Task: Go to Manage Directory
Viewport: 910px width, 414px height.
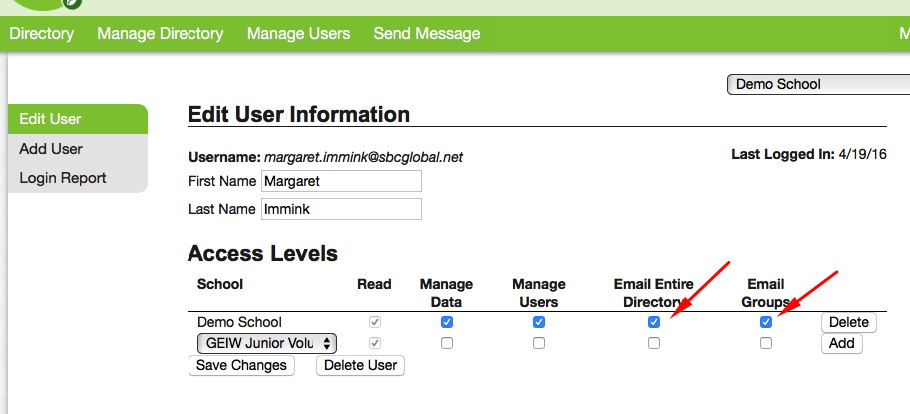Action: (160, 34)
